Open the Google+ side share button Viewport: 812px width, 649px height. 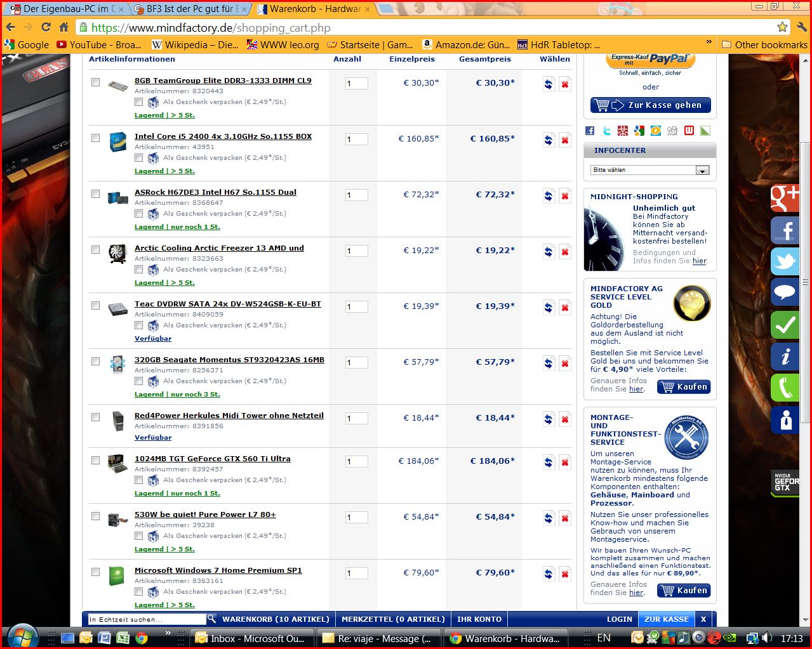click(x=785, y=199)
